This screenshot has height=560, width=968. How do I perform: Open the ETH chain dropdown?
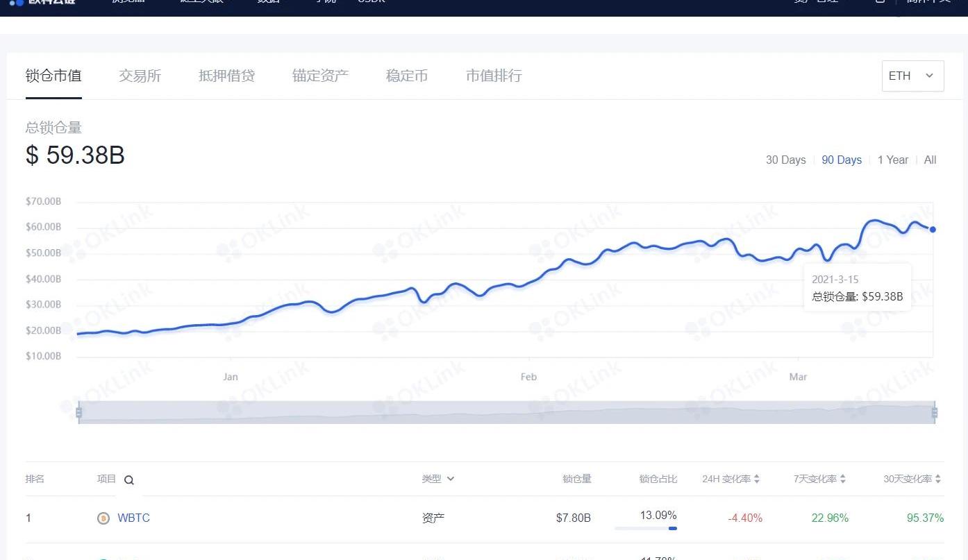point(912,76)
